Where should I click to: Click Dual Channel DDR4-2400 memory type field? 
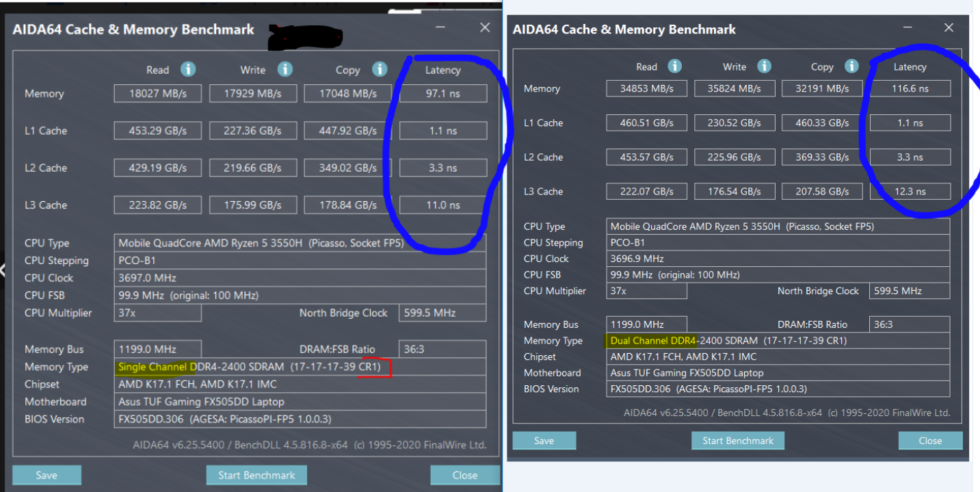[778, 340]
